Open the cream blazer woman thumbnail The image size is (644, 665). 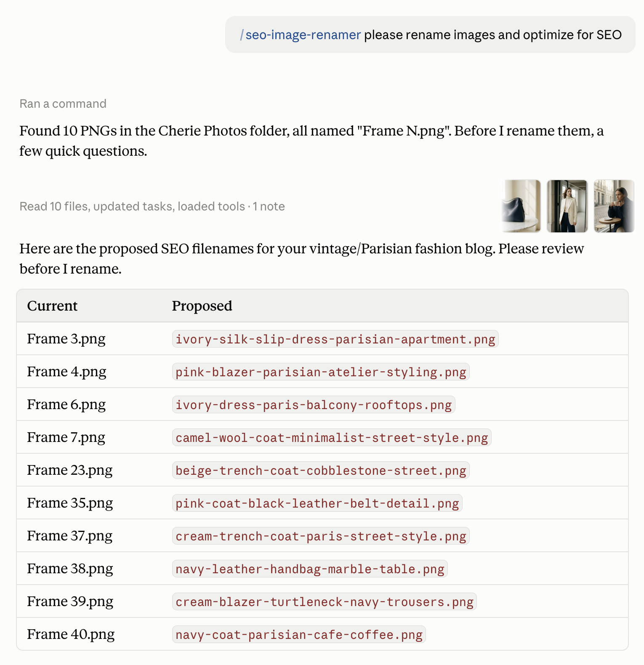pyautogui.click(x=567, y=206)
